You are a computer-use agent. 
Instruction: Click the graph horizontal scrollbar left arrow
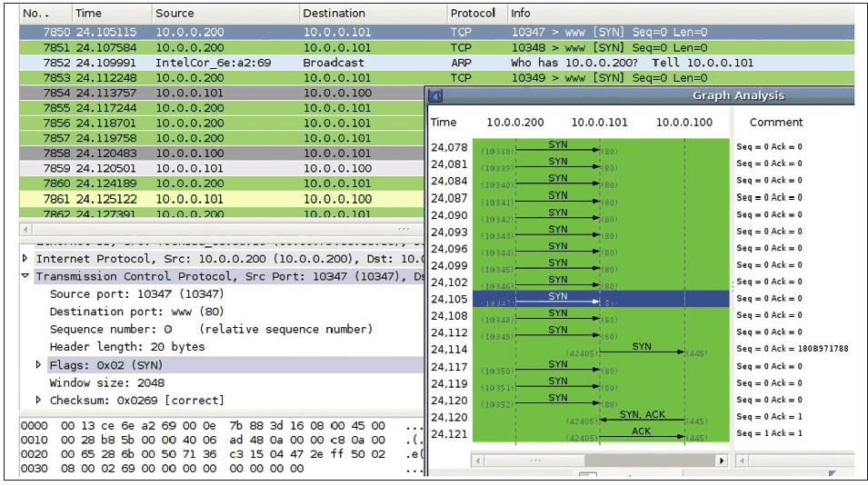pos(477,461)
